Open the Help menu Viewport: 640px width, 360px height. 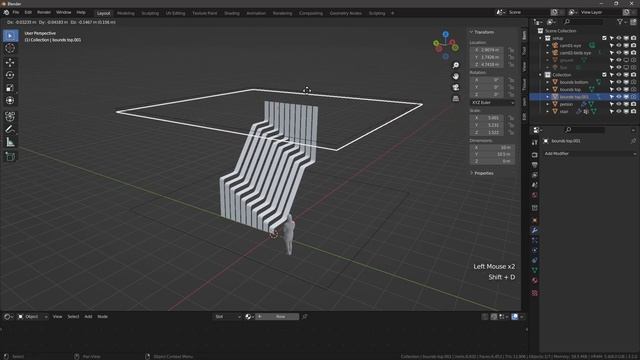[x=81, y=13]
